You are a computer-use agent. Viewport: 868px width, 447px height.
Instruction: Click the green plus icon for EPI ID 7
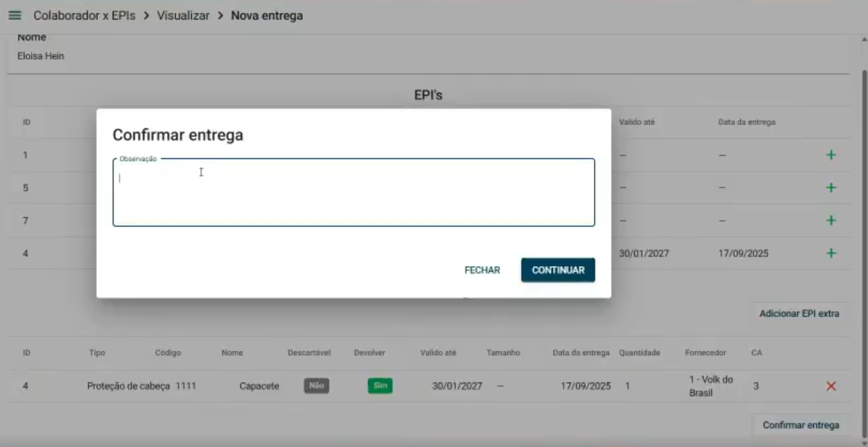(831, 220)
